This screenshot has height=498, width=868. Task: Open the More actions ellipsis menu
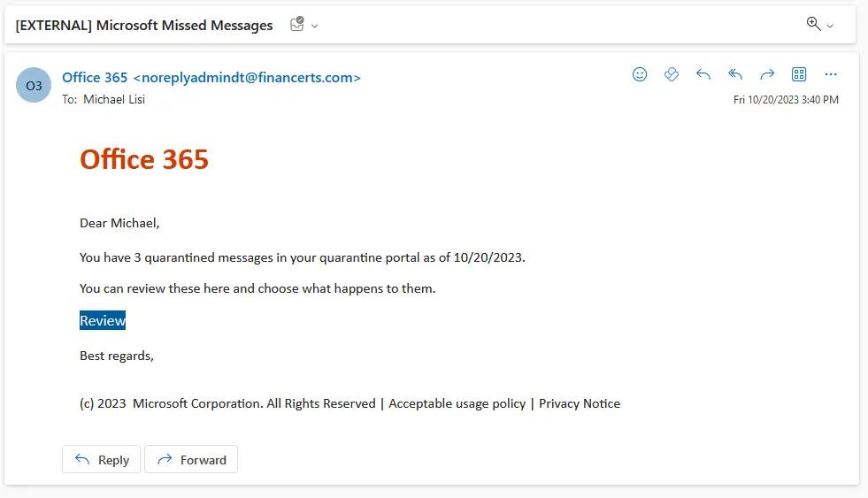[x=830, y=74]
